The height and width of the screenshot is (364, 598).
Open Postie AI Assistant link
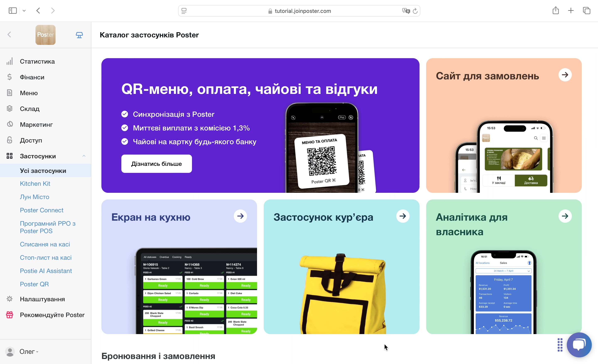(46, 271)
